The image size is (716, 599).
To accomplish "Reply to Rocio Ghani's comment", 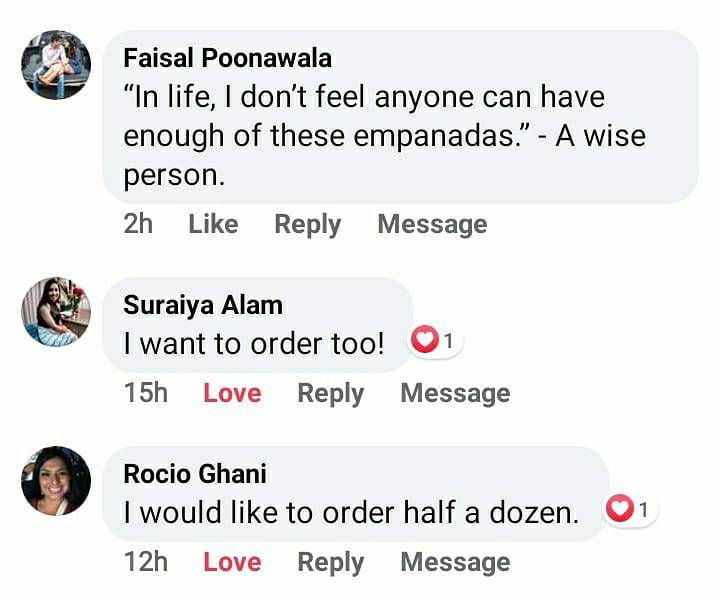I will coord(331,562).
